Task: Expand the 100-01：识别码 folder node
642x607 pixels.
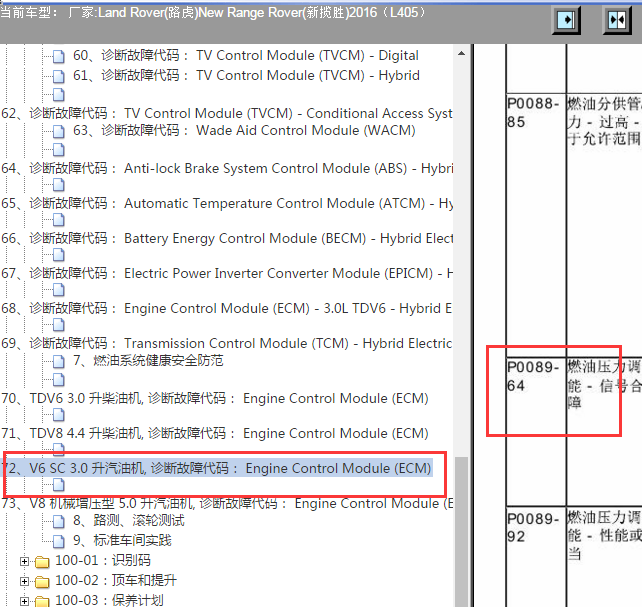Action: pos(24,561)
